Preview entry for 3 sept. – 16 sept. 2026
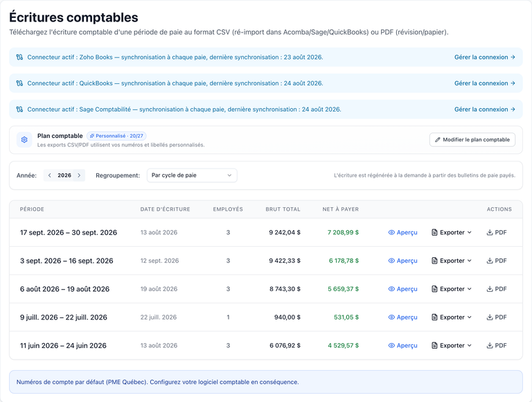Image resolution: width=532 pixels, height=402 pixels. point(402,261)
